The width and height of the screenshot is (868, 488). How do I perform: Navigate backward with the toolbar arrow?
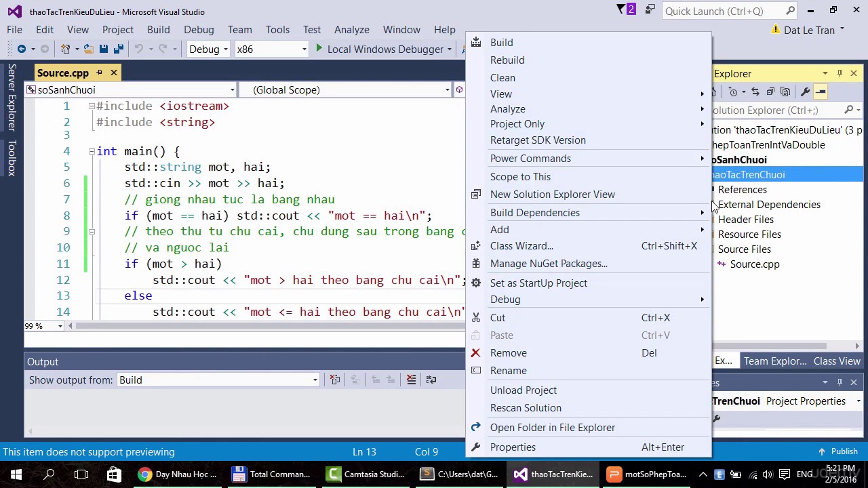(22, 49)
